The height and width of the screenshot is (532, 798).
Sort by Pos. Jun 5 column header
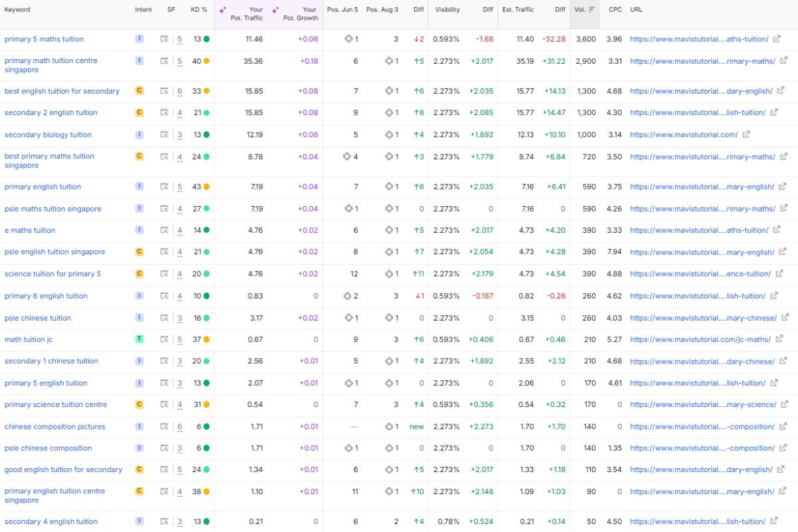[342, 10]
